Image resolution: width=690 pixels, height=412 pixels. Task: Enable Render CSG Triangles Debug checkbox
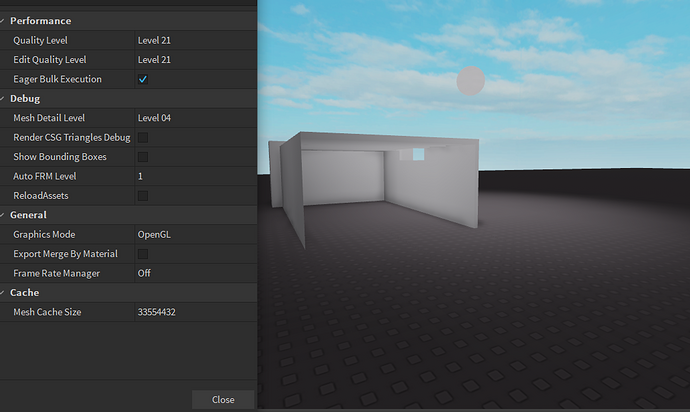[x=143, y=137]
